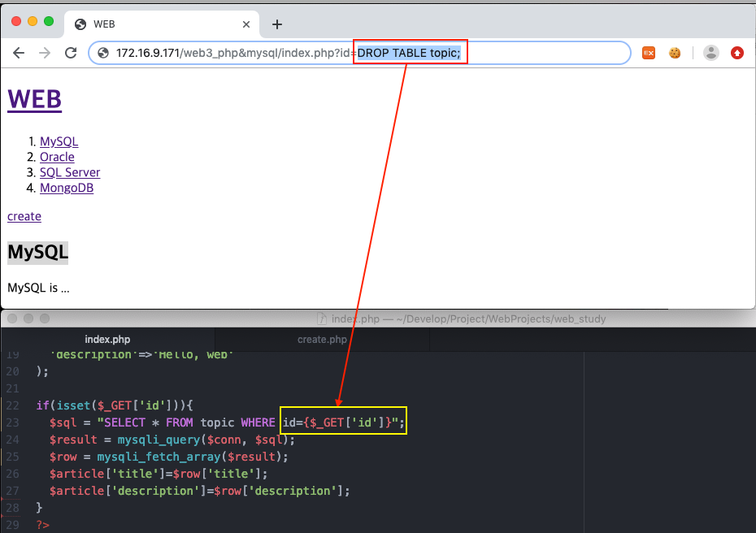Follow the create link
Screen dimensions: 756x533
coord(24,216)
